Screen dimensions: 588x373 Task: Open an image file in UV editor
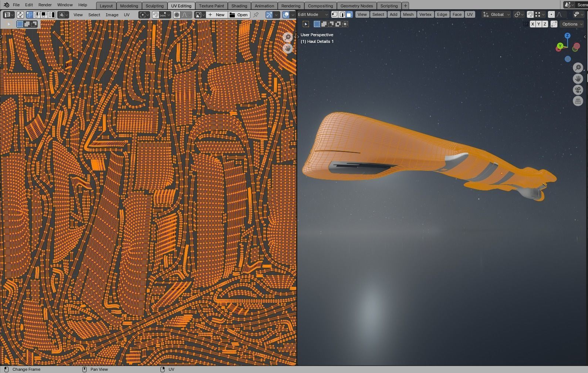pos(239,15)
